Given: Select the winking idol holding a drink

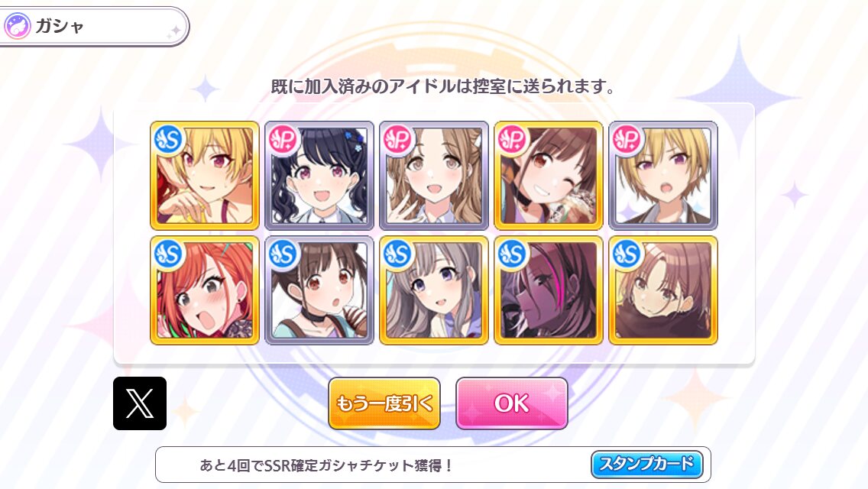Looking at the screenshot, I should 549,176.
